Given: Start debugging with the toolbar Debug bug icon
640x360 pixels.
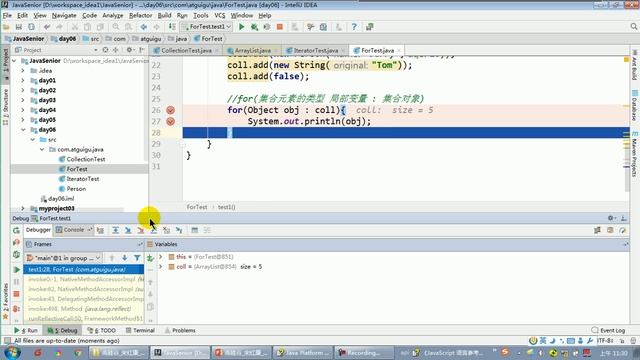Looking at the screenshot, I should (254, 27).
